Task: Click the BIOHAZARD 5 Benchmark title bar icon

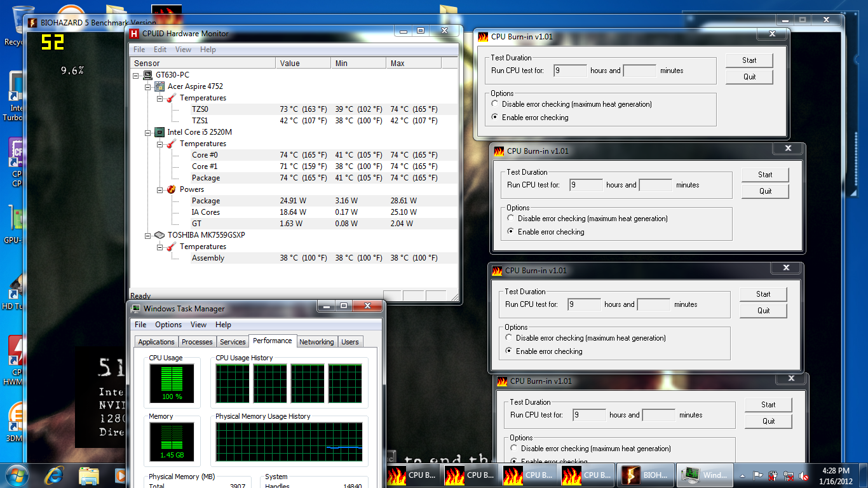Action: 32,22
